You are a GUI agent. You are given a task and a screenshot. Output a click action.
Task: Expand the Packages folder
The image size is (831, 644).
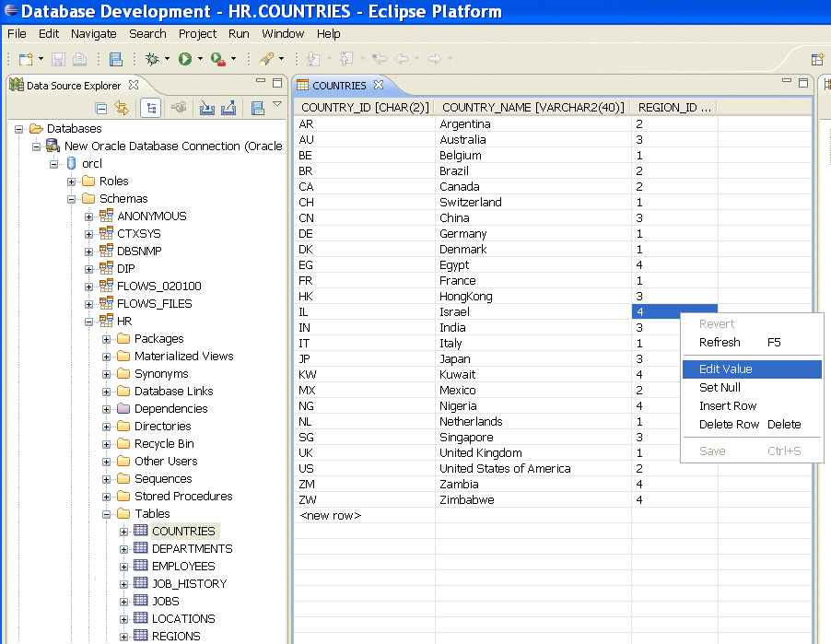coord(107,339)
